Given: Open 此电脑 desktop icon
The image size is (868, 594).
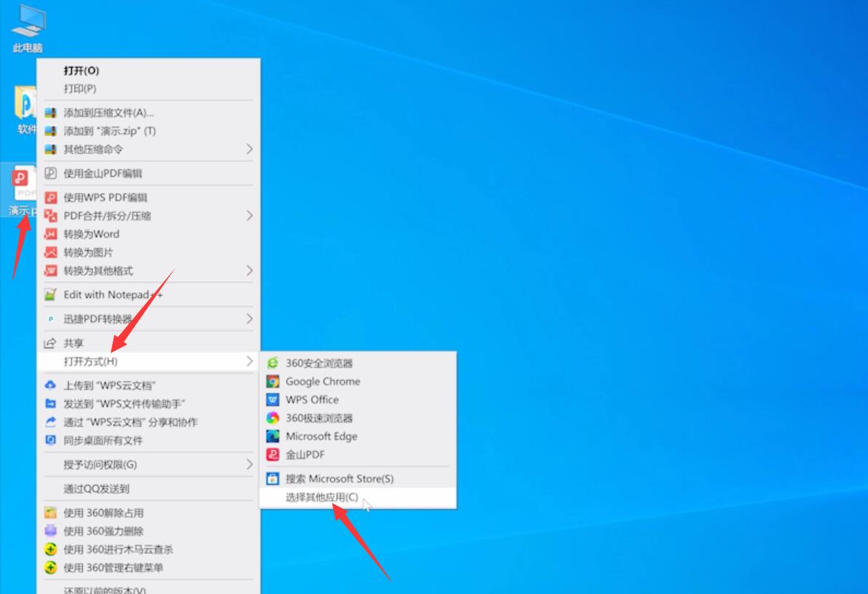Looking at the screenshot, I should 28,28.
